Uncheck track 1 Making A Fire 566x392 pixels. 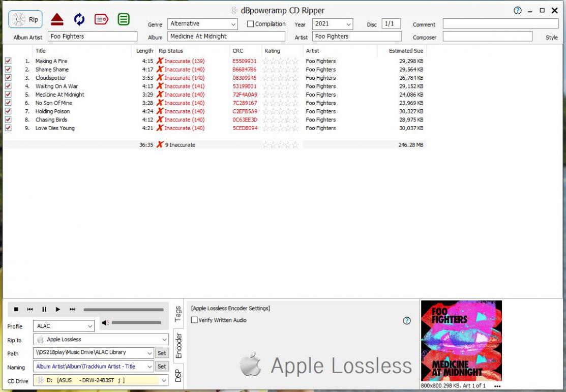pyautogui.click(x=8, y=61)
